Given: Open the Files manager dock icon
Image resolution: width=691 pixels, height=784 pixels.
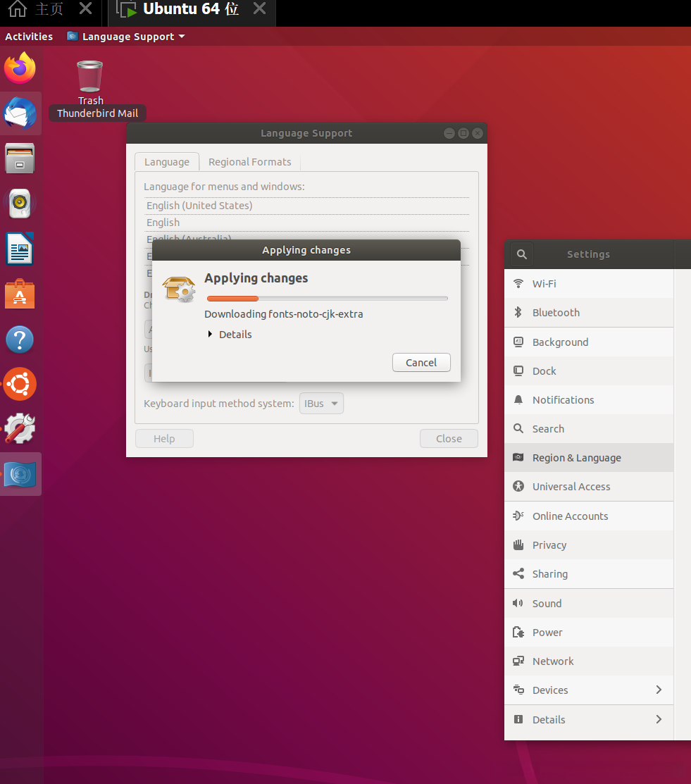Looking at the screenshot, I should coord(20,158).
